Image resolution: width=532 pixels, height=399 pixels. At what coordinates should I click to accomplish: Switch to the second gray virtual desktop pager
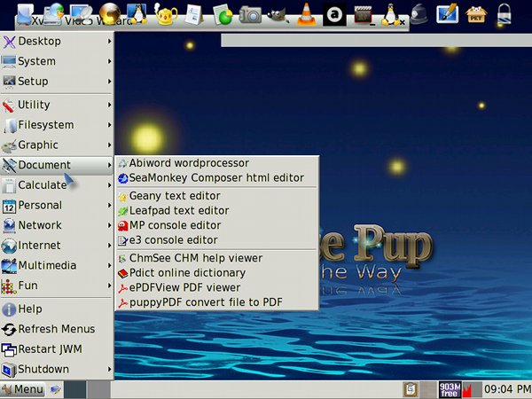pos(98,389)
